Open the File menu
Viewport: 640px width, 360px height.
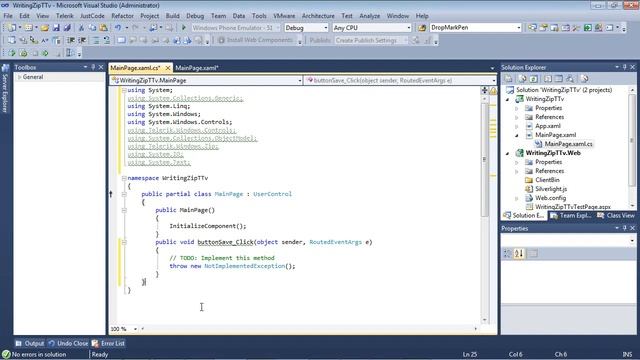(x=8, y=16)
